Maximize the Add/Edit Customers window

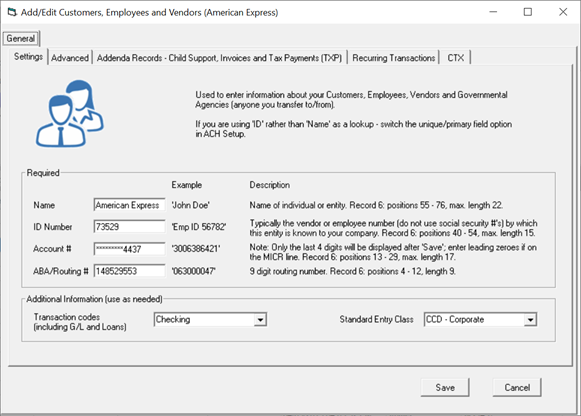click(x=528, y=12)
